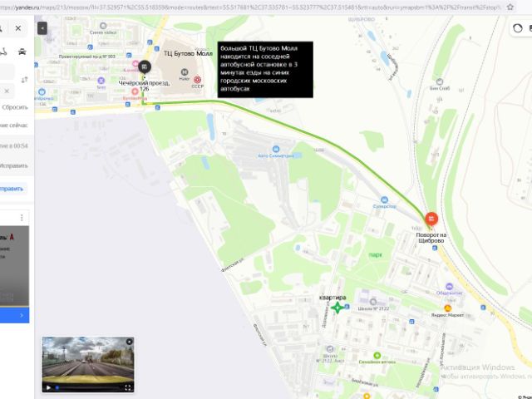Click bus stop icon below Поворот на Щиброво
This screenshot has height=399, width=532.
[x=435, y=248]
